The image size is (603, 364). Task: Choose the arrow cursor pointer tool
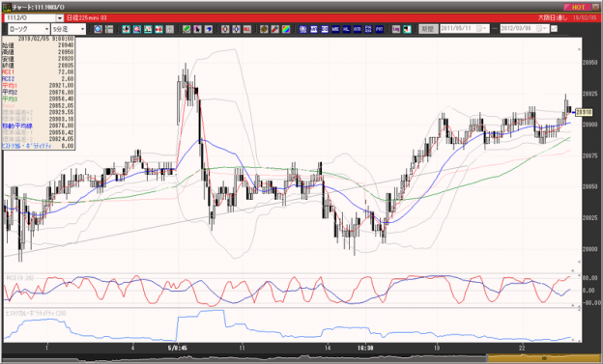pyautogui.click(x=198, y=29)
